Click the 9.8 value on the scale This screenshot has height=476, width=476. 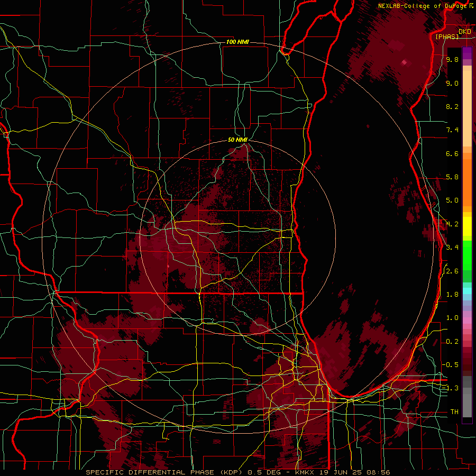coord(452,59)
